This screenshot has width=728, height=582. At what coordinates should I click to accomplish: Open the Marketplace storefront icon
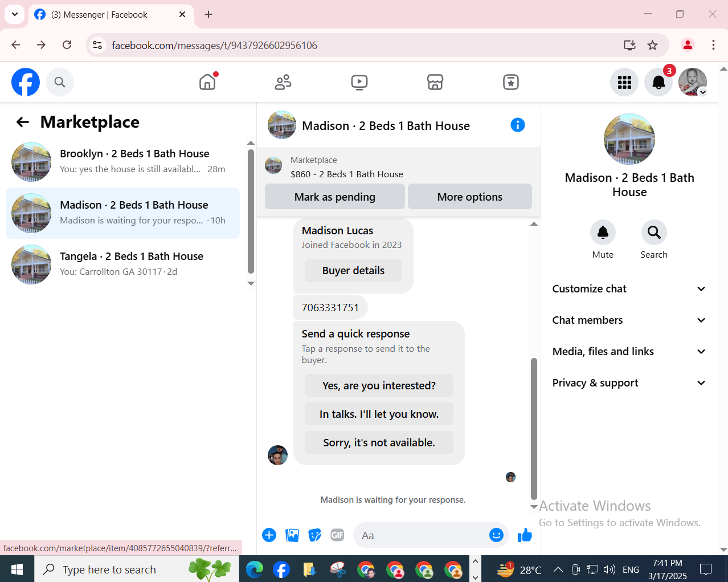coord(435,82)
